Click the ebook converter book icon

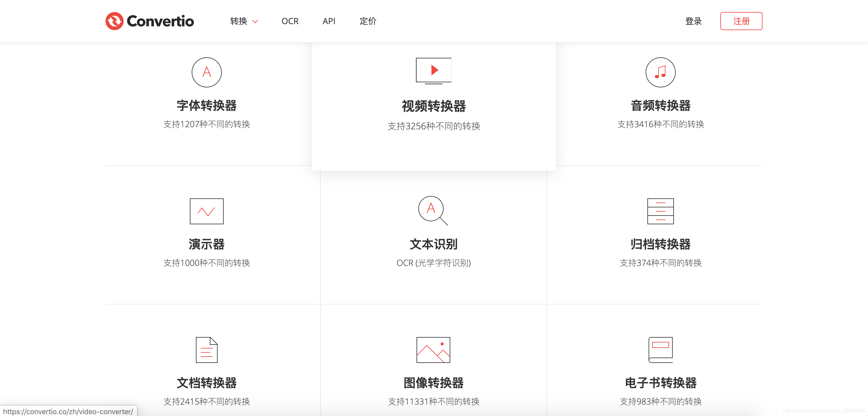click(660, 350)
